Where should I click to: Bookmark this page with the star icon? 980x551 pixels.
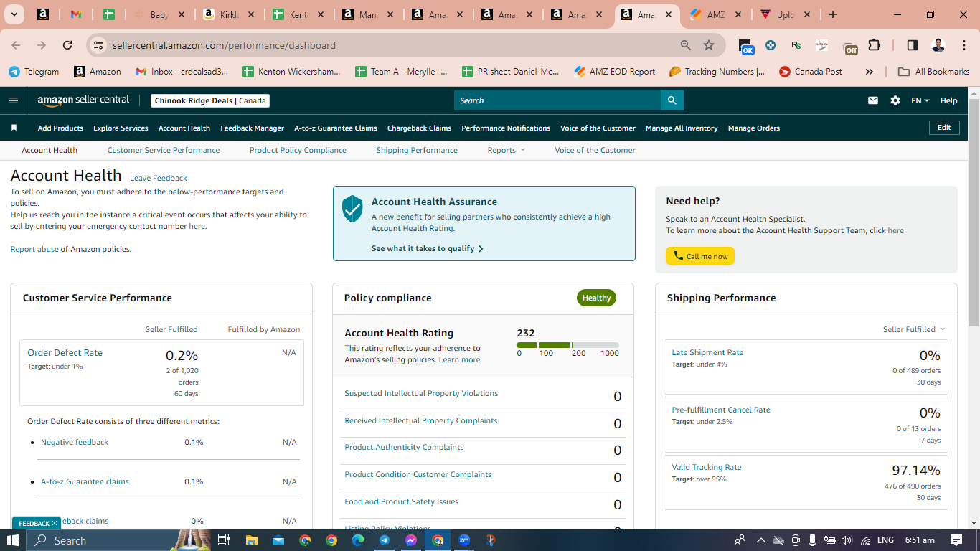709,45
